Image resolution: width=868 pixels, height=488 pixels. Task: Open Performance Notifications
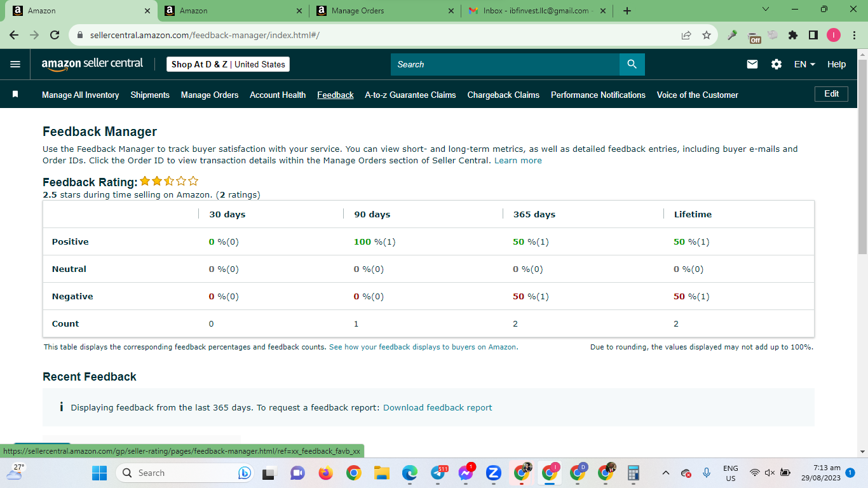click(598, 95)
